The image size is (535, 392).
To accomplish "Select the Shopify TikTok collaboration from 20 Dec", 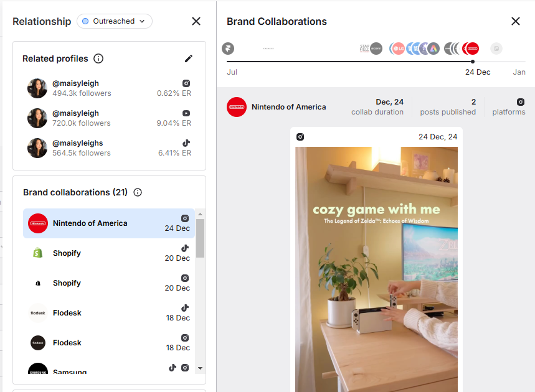I will coord(109,253).
